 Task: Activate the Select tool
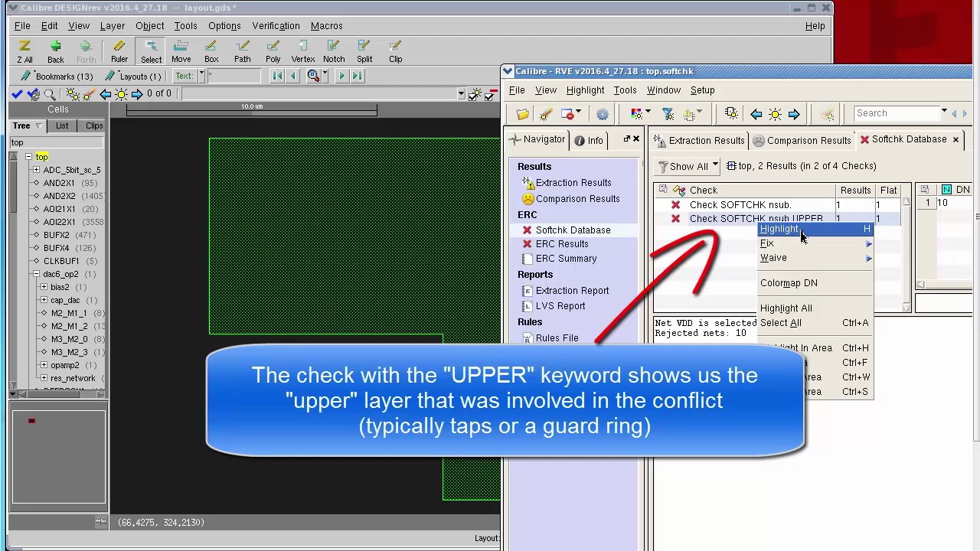coord(151,51)
